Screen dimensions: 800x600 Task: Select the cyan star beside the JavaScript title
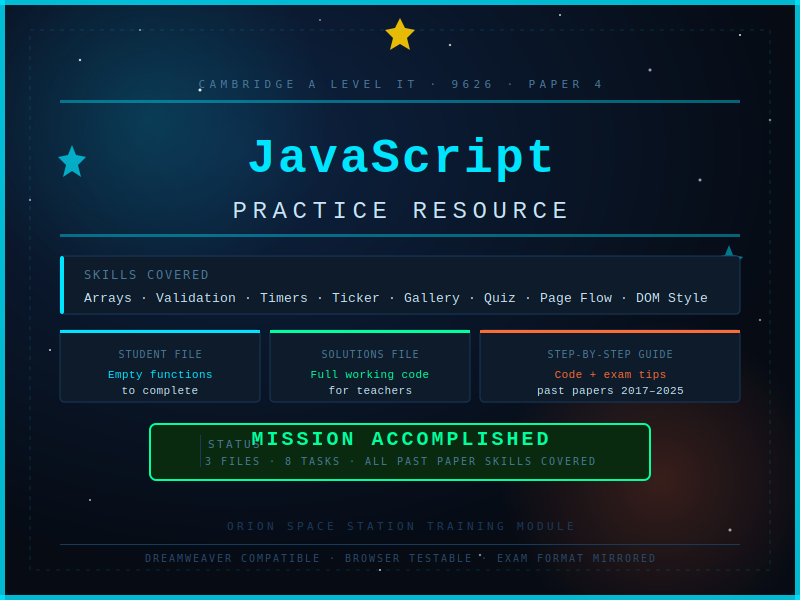pos(72,160)
